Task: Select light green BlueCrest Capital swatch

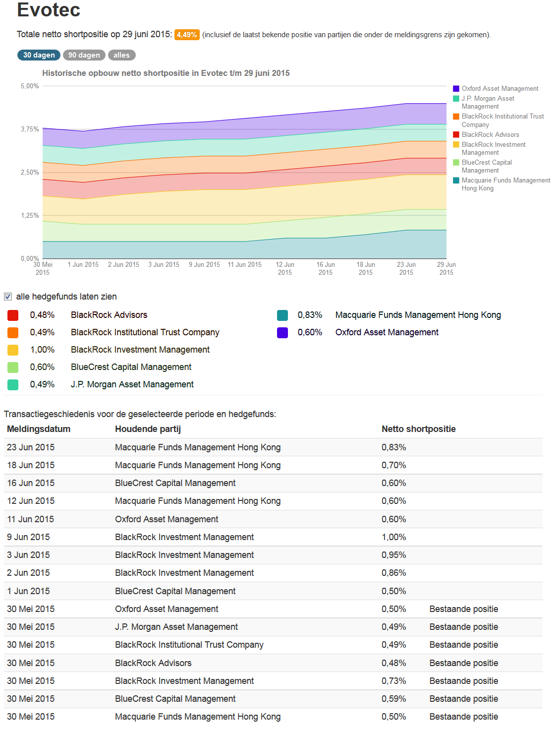Action: click(13, 367)
